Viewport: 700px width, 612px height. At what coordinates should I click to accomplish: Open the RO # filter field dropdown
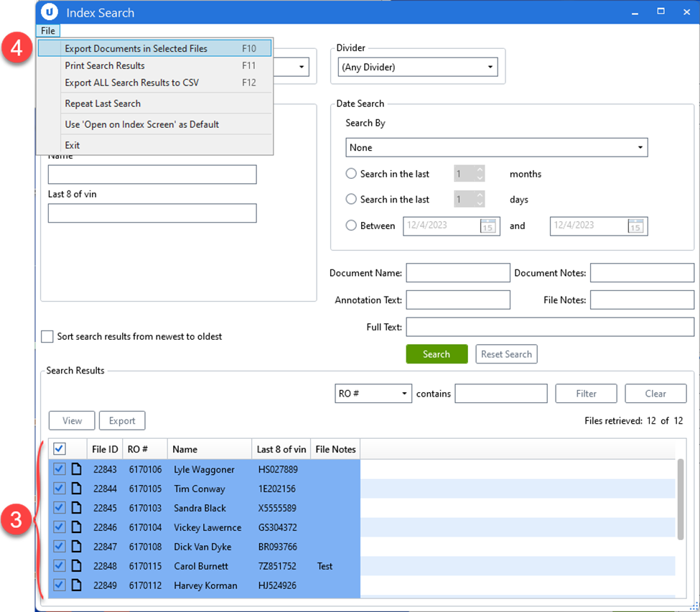click(x=373, y=394)
